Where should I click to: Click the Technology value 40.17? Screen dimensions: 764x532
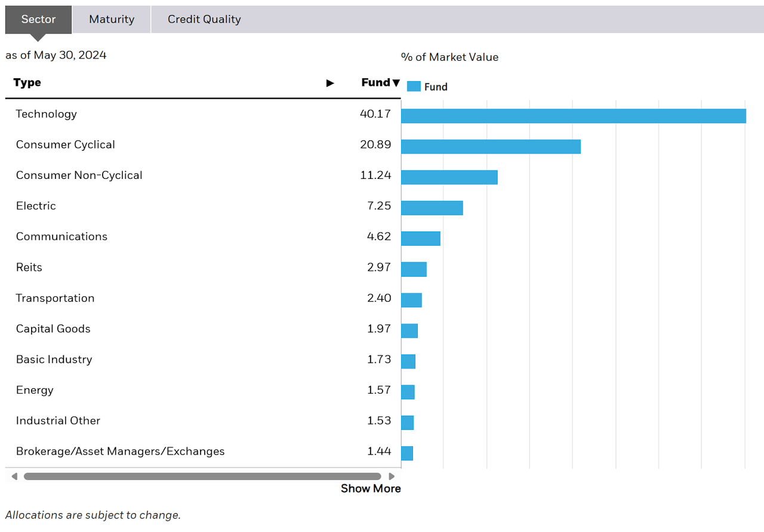[375, 113]
